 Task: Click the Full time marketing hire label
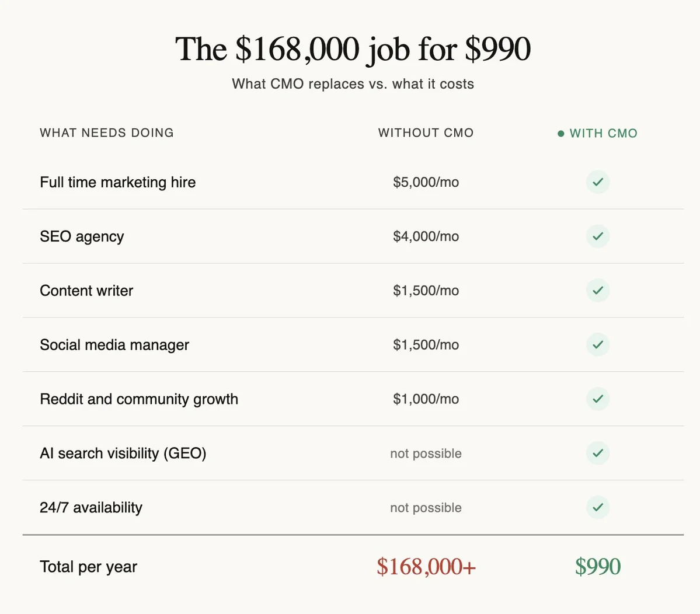(117, 182)
